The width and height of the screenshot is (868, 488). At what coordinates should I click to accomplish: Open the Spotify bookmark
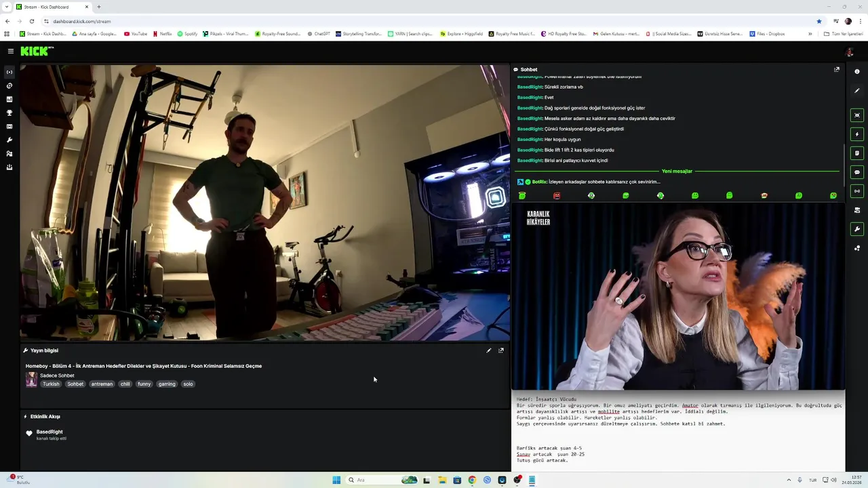coord(187,34)
